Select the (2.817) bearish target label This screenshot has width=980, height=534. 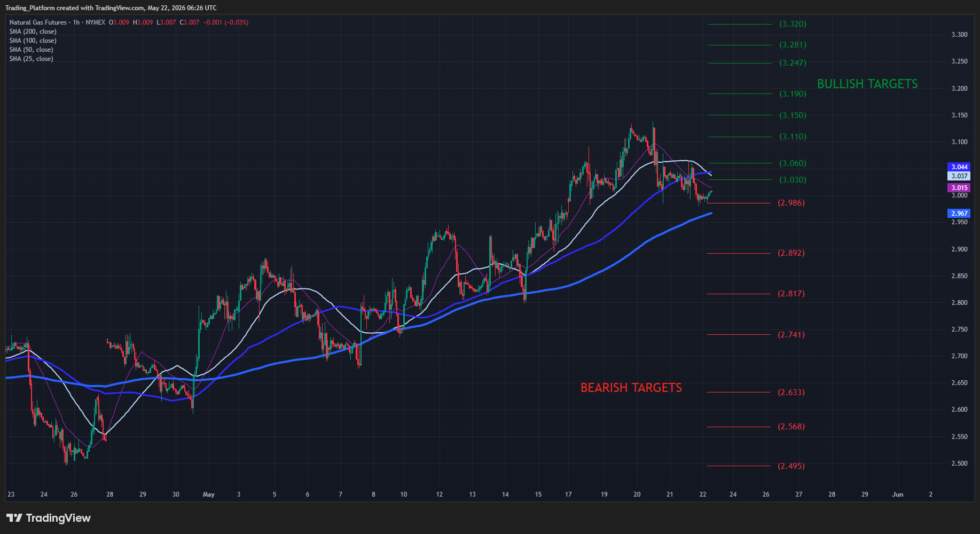point(791,294)
